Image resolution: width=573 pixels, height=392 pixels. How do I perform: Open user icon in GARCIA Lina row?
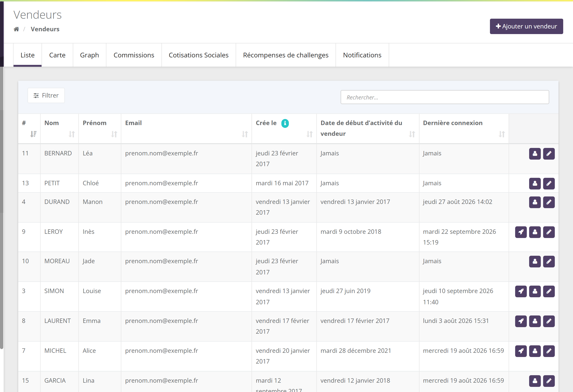(x=535, y=381)
